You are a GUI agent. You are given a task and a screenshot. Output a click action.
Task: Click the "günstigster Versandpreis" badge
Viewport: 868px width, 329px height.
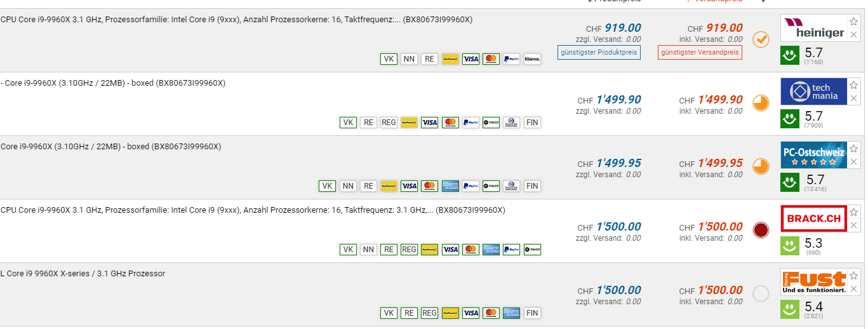[x=700, y=52]
